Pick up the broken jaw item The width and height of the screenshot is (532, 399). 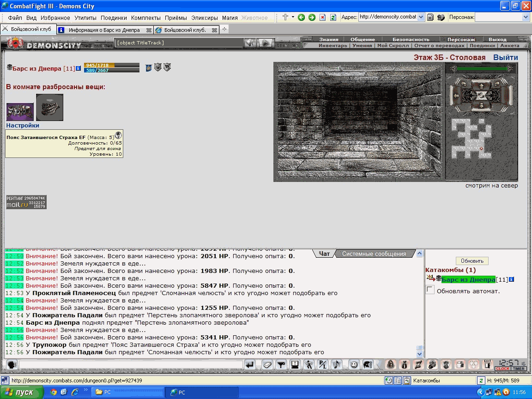pos(49,108)
